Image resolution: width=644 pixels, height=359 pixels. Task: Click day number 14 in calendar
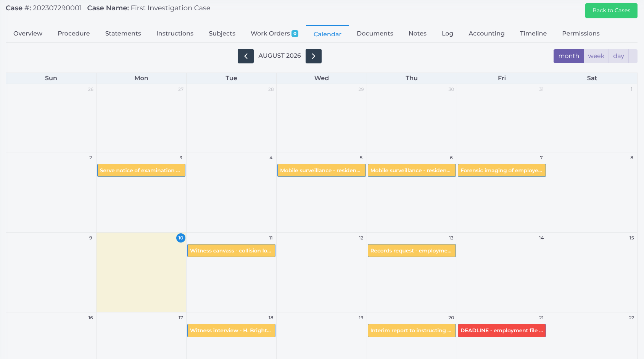541,238
